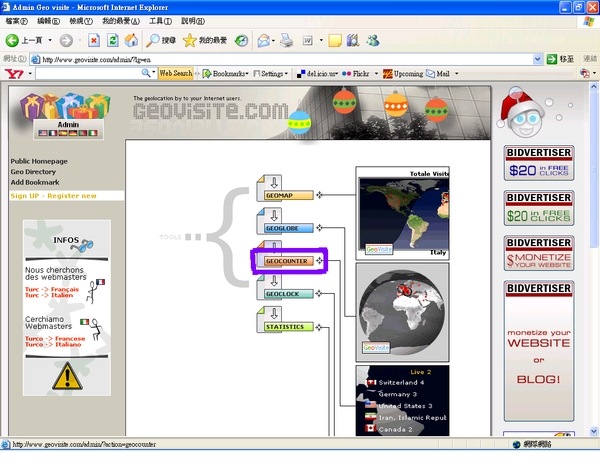This screenshot has height=469, width=600.
Task: Open the 工具(T) menu
Action: [x=160, y=21]
